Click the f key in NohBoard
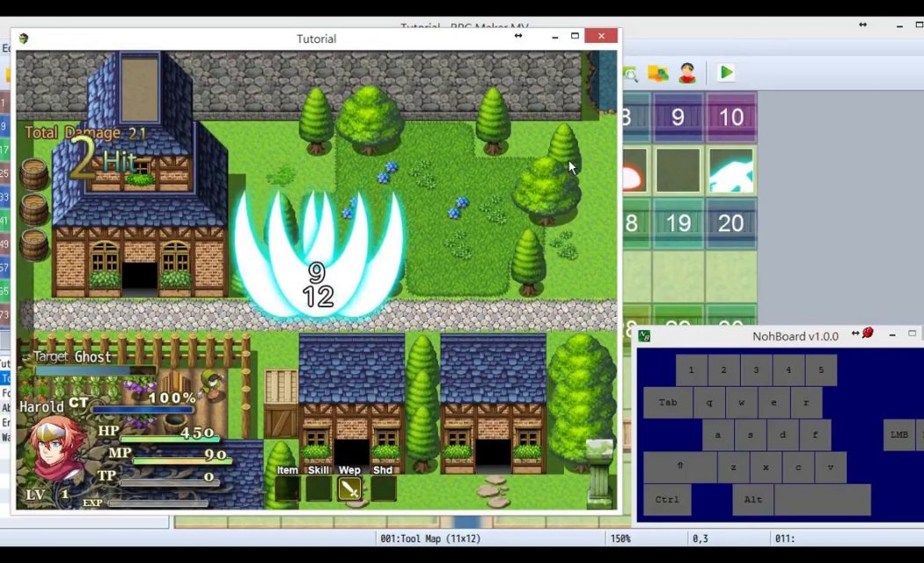924x563 pixels. (815, 435)
